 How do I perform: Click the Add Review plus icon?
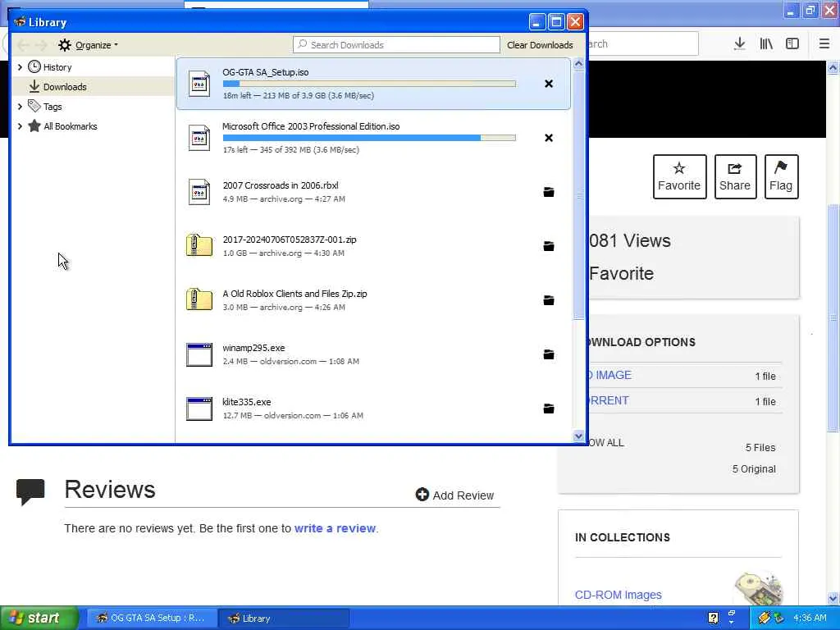click(422, 495)
